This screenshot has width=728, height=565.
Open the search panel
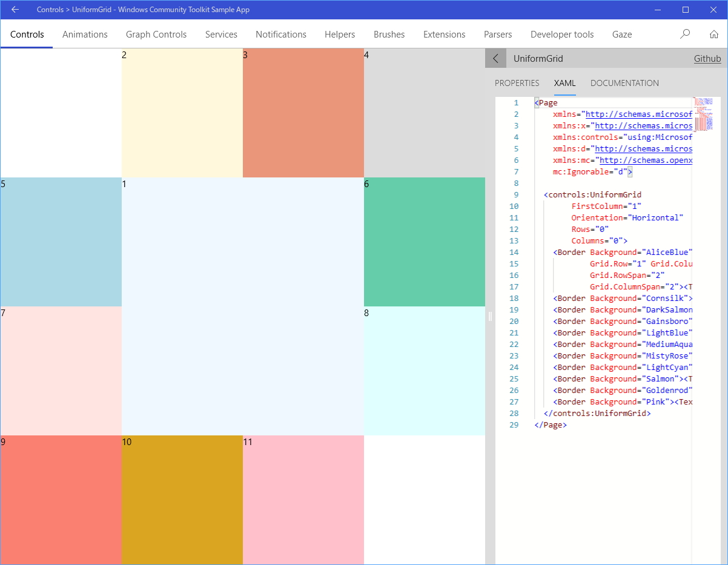(684, 34)
